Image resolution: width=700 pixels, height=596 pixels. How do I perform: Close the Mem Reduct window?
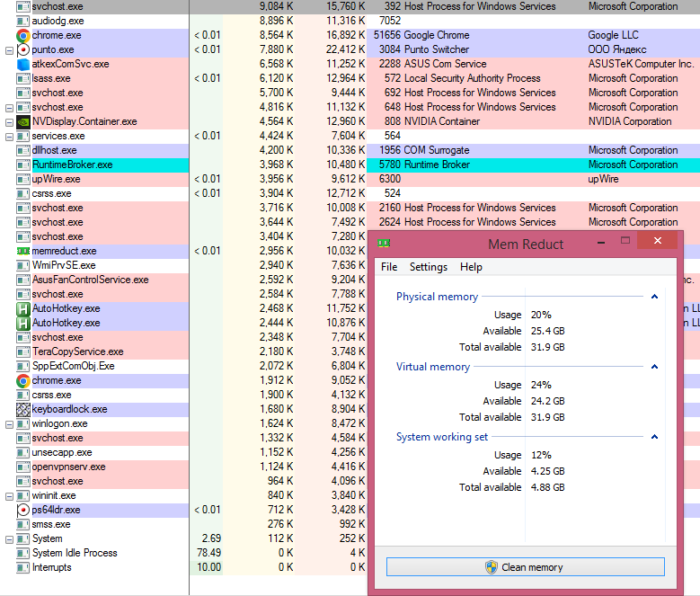658,241
